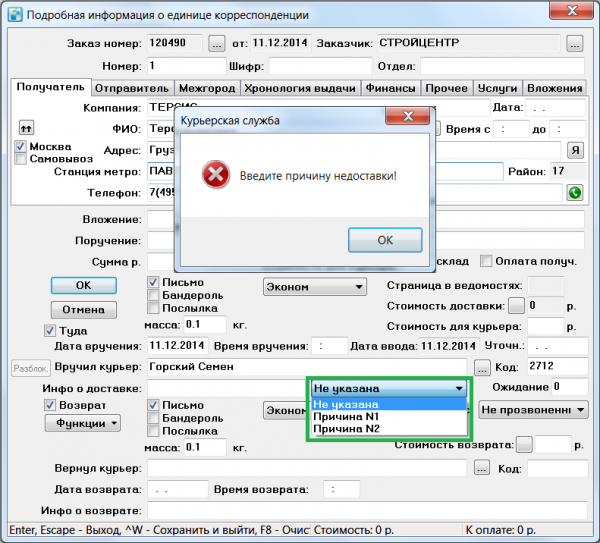Open the Функции dropdown button
Screen dimensions: 600x543
pos(82,423)
